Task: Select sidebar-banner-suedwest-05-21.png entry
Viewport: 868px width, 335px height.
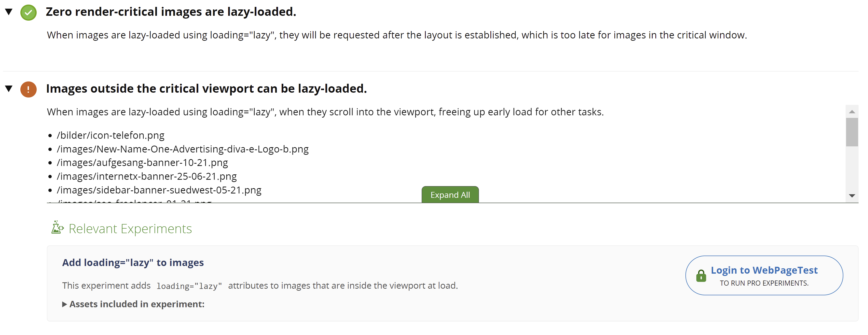Action: coord(159,190)
